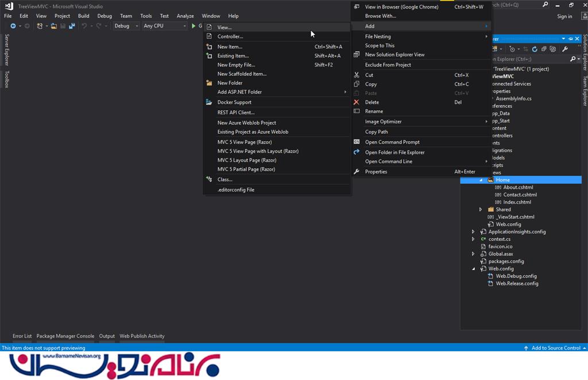Expand the Global.asax node
This screenshot has width=588, height=380.
473,254
